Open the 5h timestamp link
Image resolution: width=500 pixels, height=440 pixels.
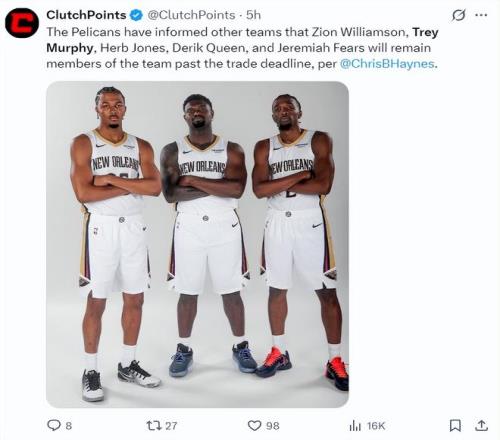(253, 15)
